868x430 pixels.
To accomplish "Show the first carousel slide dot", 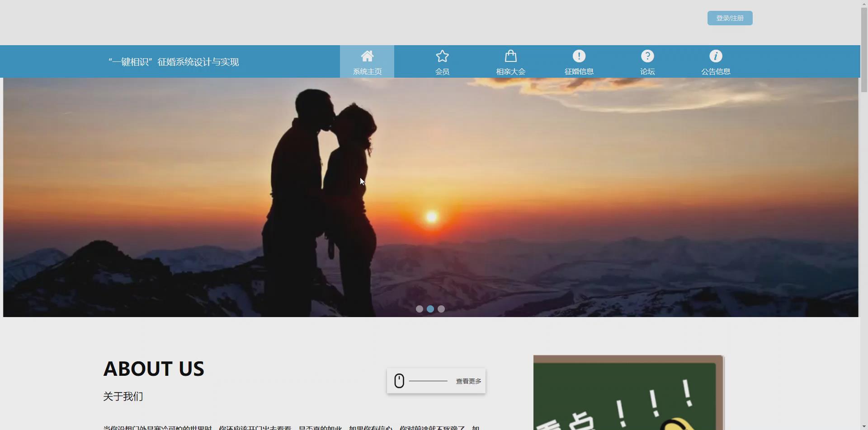I will click(420, 309).
